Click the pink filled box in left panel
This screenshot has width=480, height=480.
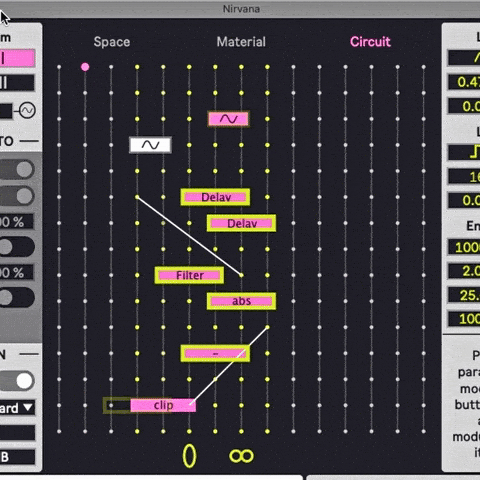pos(17,59)
